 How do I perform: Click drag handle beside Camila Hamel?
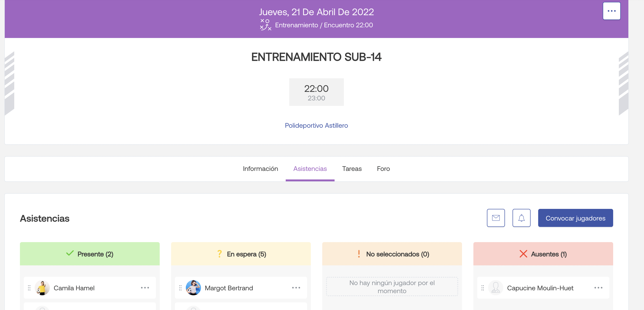tap(29, 288)
